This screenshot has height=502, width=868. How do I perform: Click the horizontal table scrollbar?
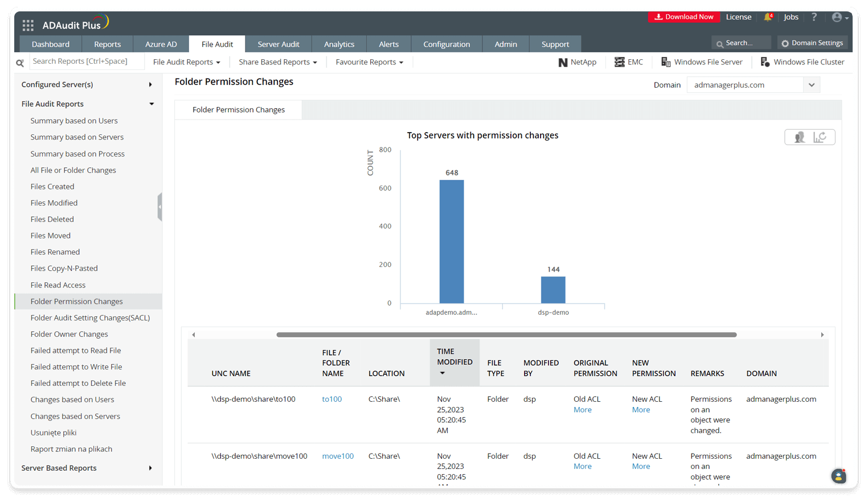506,335
